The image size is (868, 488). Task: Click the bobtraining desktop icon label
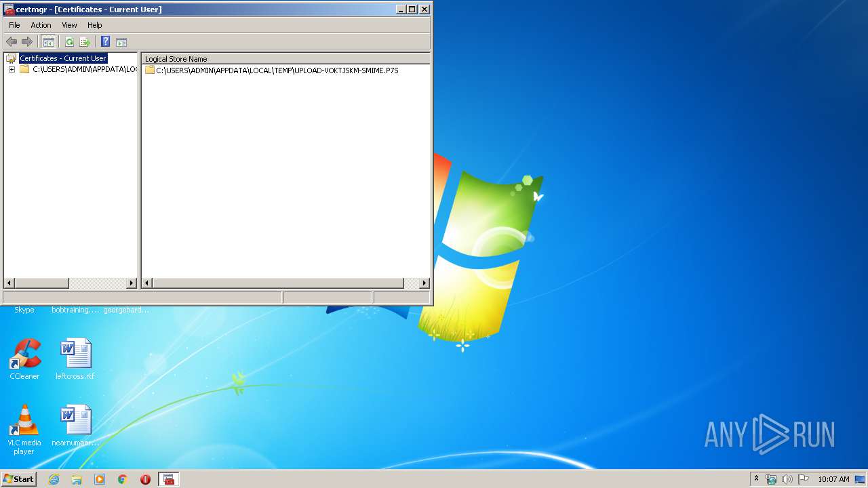tap(75, 310)
